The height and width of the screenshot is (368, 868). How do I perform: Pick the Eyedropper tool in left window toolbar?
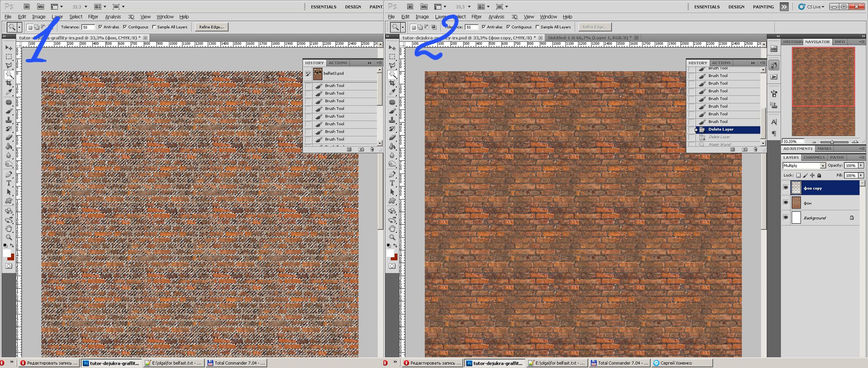pos(8,92)
